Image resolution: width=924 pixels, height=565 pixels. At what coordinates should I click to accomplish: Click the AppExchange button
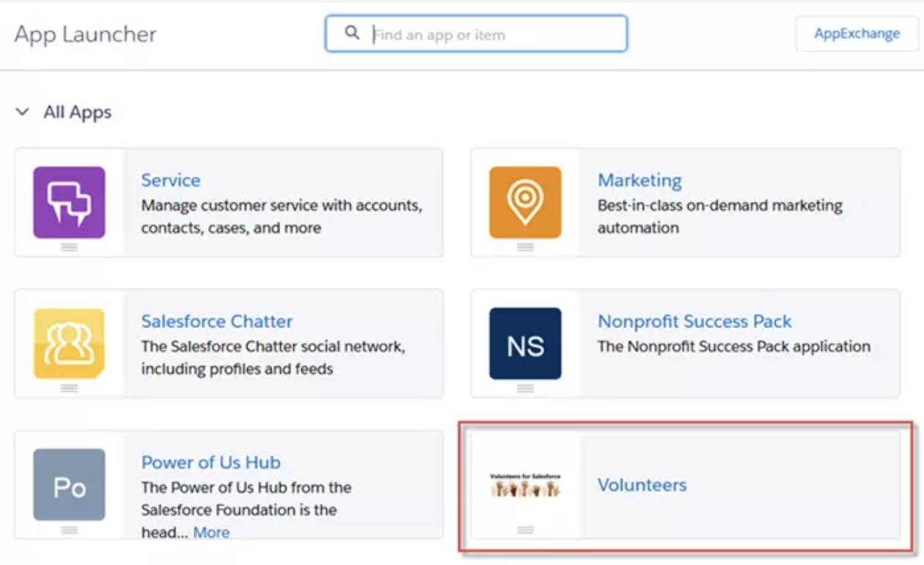click(x=857, y=34)
